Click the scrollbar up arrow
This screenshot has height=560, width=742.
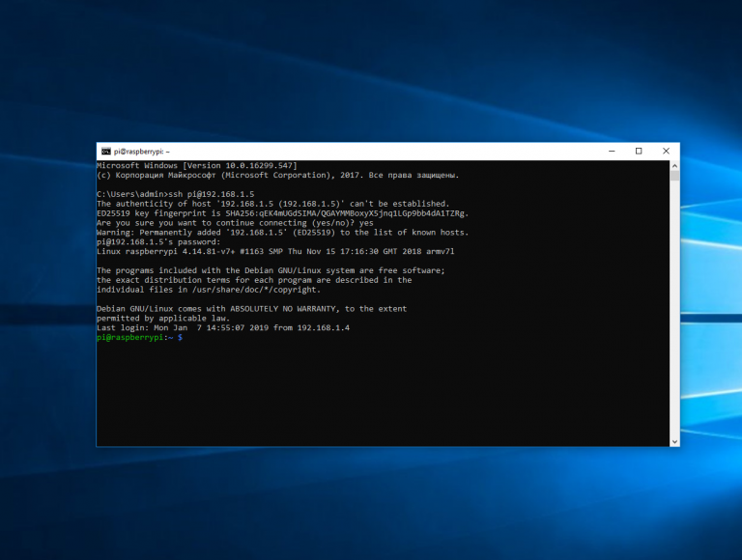tap(674, 166)
